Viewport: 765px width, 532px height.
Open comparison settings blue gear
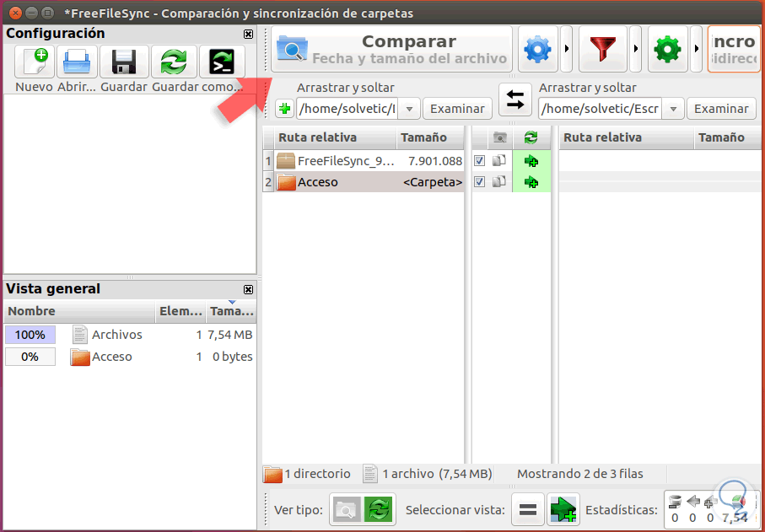tap(537, 49)
